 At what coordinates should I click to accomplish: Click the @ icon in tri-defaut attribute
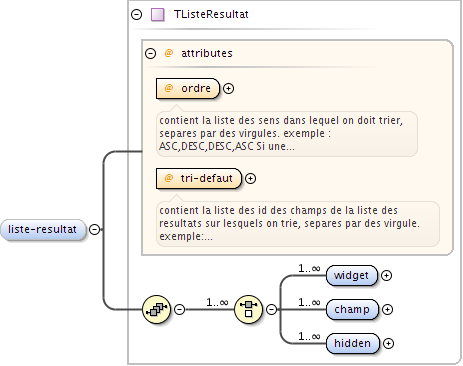coord(169,178)
